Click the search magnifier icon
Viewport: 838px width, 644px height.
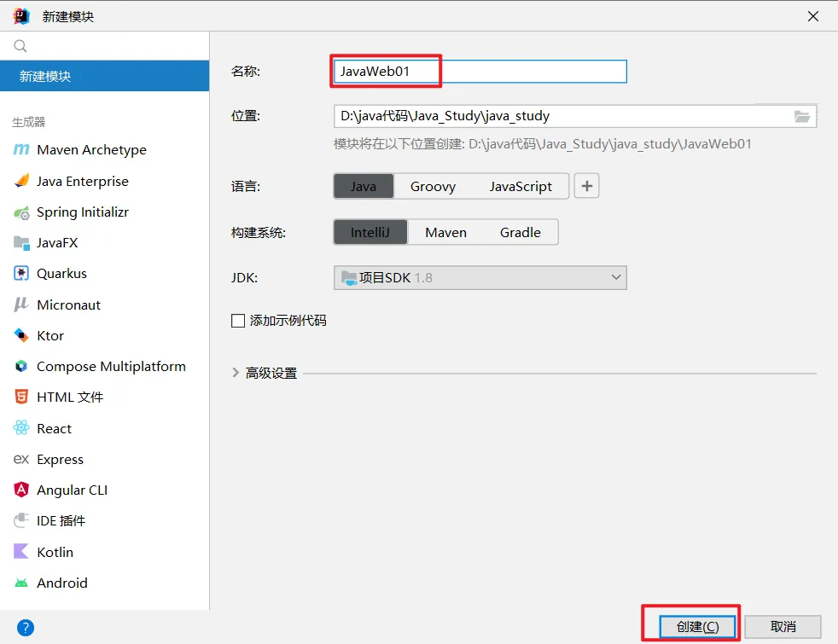pyautogui.click(x=20, y=46)
